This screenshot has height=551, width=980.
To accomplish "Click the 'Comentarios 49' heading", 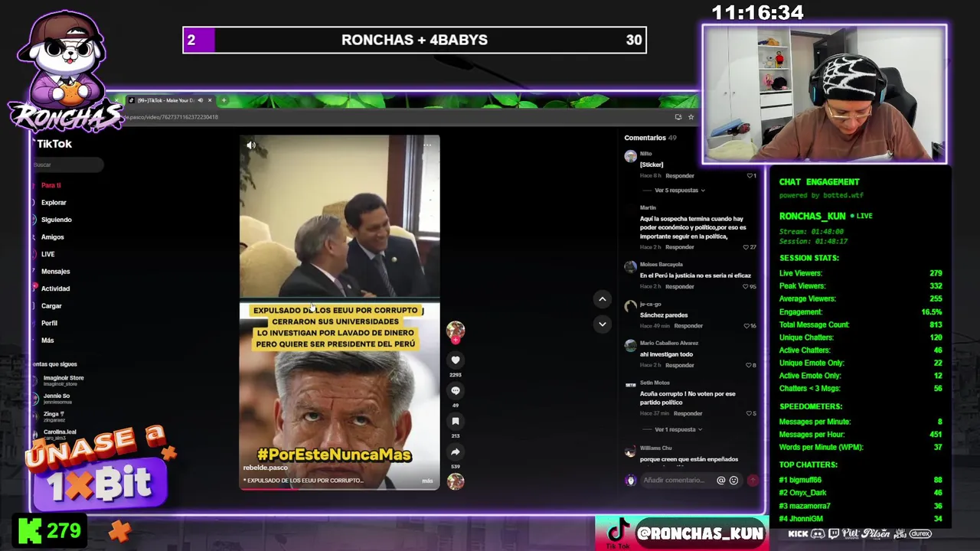I will click(650, 138).
